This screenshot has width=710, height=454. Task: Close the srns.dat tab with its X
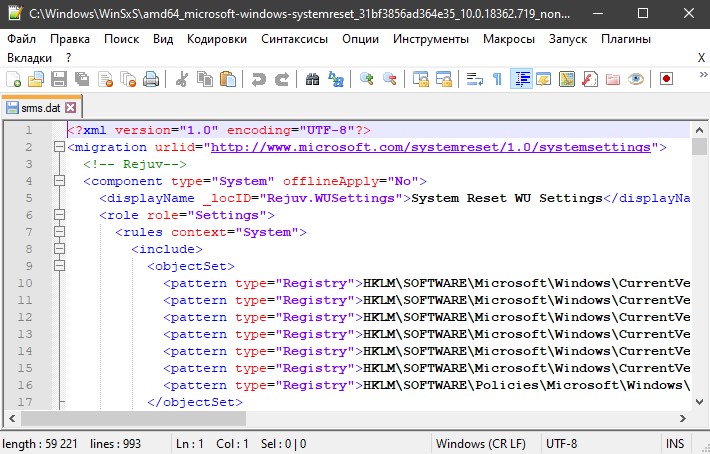tap(70, 108)
